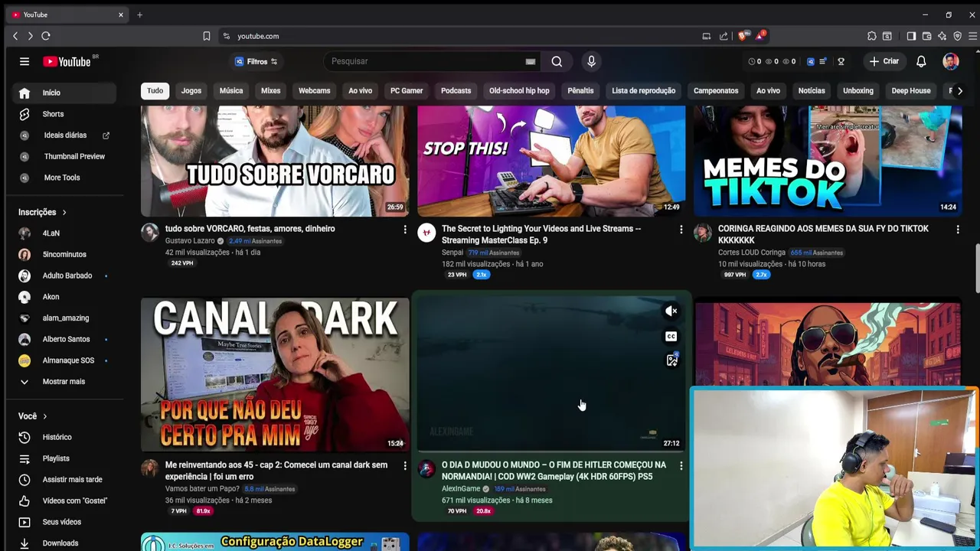Image resolution: width=980 pixels, height=551 pixels.
Task: Open options for tudo sobre VORCARO video
Action: pyautogui.click(x=405, y=229)
